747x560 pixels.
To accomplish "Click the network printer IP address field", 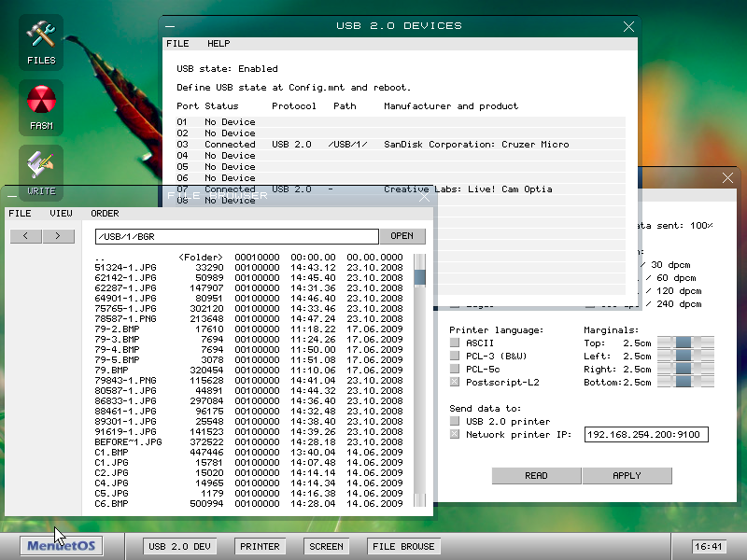I will 646,435.
